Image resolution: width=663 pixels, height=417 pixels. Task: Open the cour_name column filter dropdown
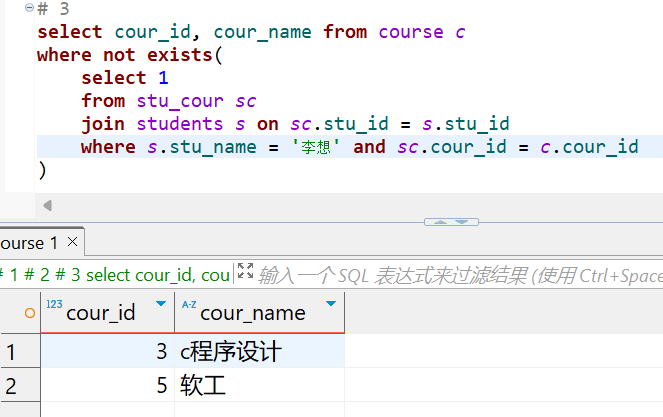330,303
